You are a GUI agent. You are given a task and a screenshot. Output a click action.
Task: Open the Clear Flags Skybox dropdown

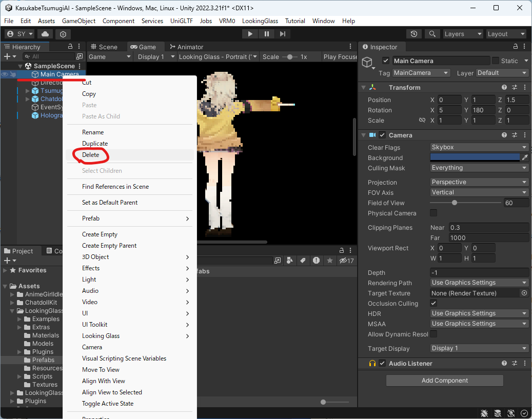tap(479, 147)
